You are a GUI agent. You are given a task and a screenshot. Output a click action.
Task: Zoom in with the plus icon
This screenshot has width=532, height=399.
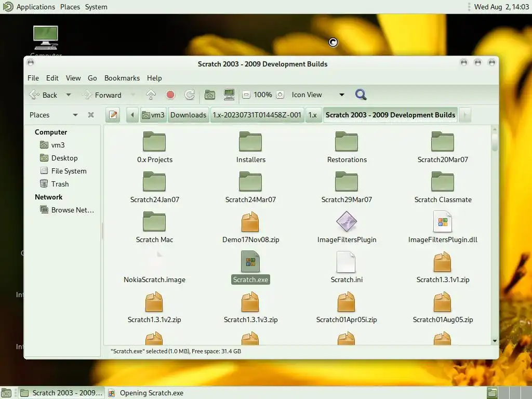pos(280,95)
